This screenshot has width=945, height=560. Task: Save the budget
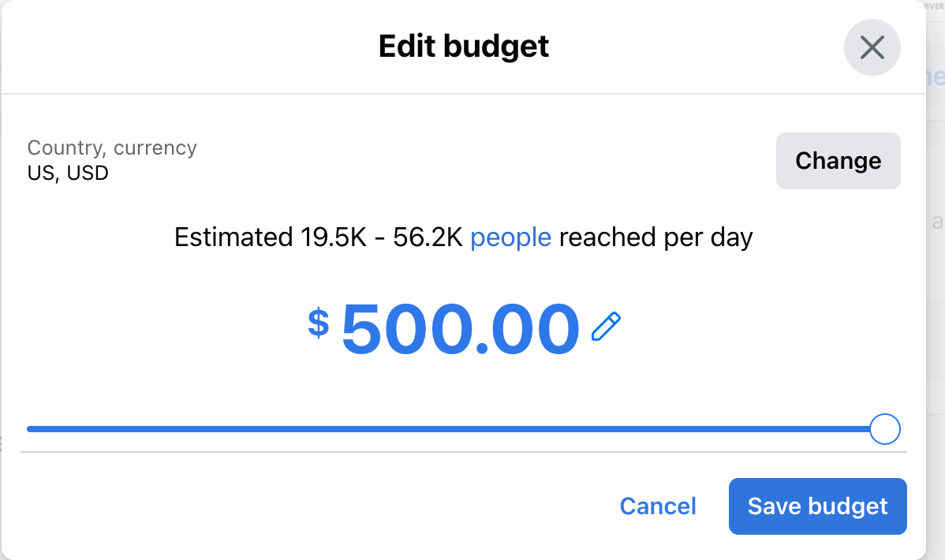817,506
